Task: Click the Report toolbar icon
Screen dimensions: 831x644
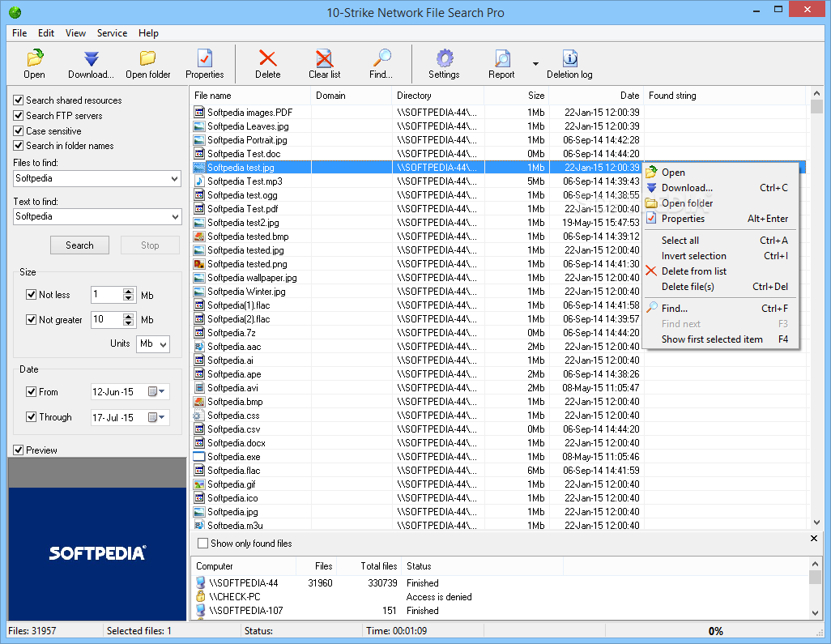Action: (501, 58)
